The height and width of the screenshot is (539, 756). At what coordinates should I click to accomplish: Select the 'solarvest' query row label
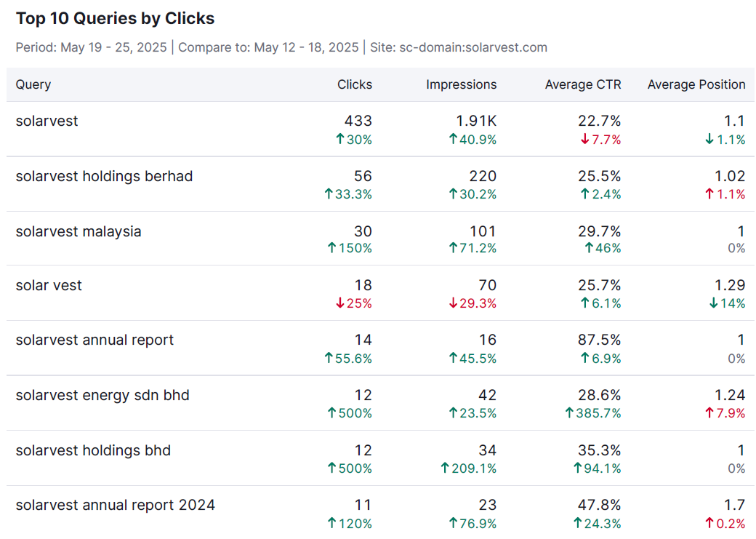[x=47, y=121]
